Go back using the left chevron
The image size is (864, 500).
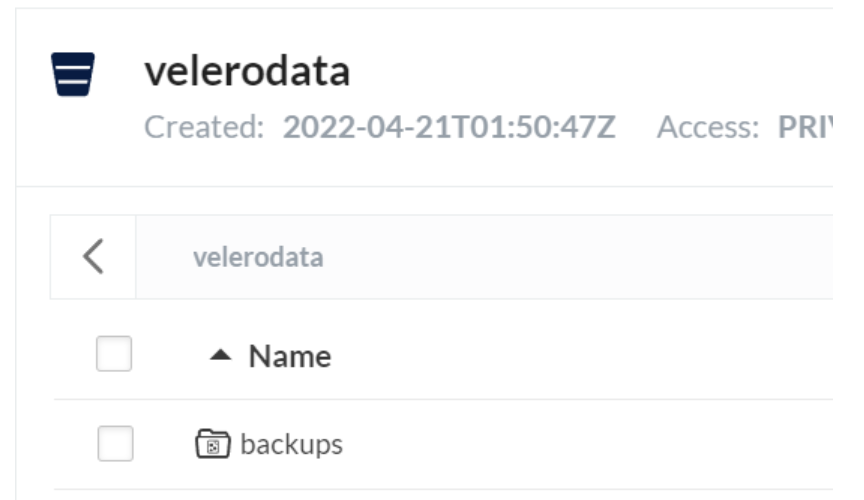click(x=93, y=257)
